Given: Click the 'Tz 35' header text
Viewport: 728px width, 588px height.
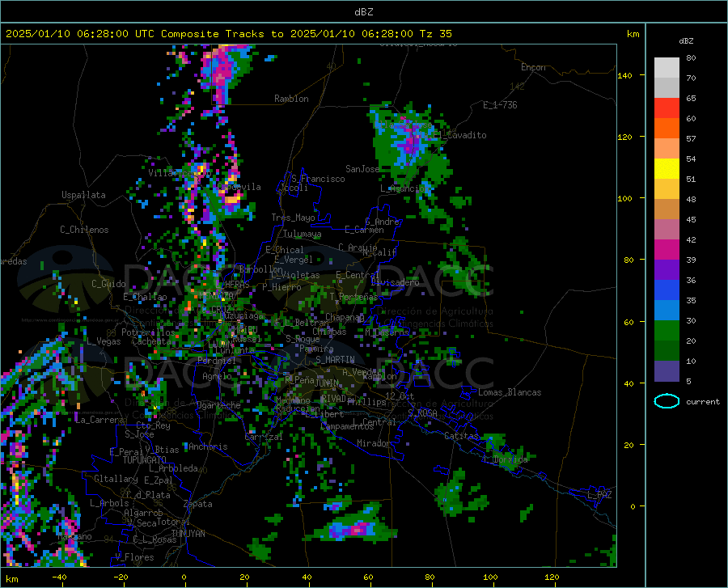Looking at the screenshot, I should [x=435, y=34].
